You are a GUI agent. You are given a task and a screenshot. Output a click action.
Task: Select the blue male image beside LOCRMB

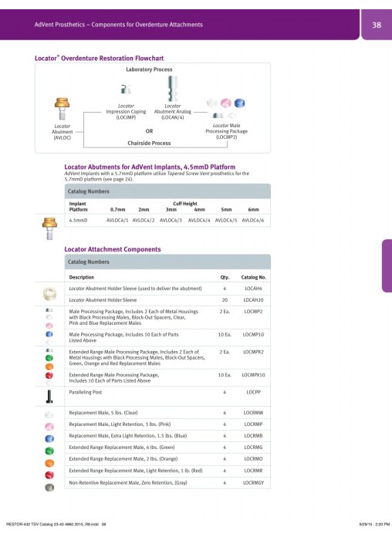pos(49,439)
